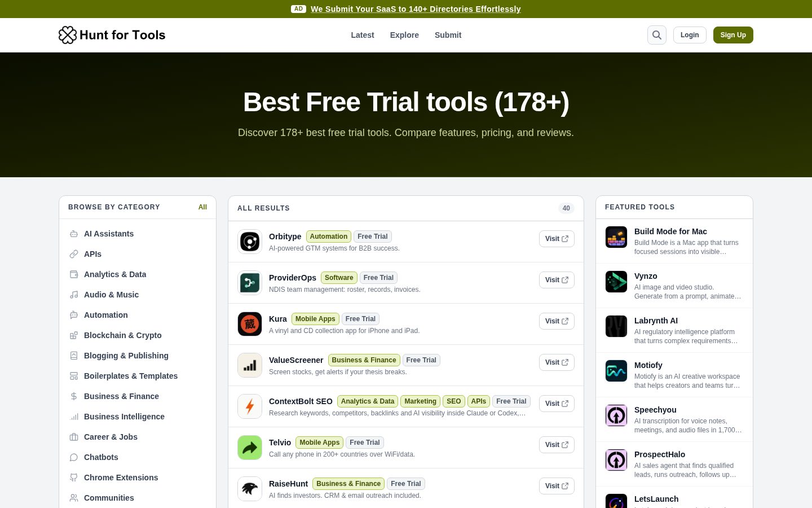The image size is (812, 508).
Task: Open the Labrynth AI featured title
Action: click(656, 321)
